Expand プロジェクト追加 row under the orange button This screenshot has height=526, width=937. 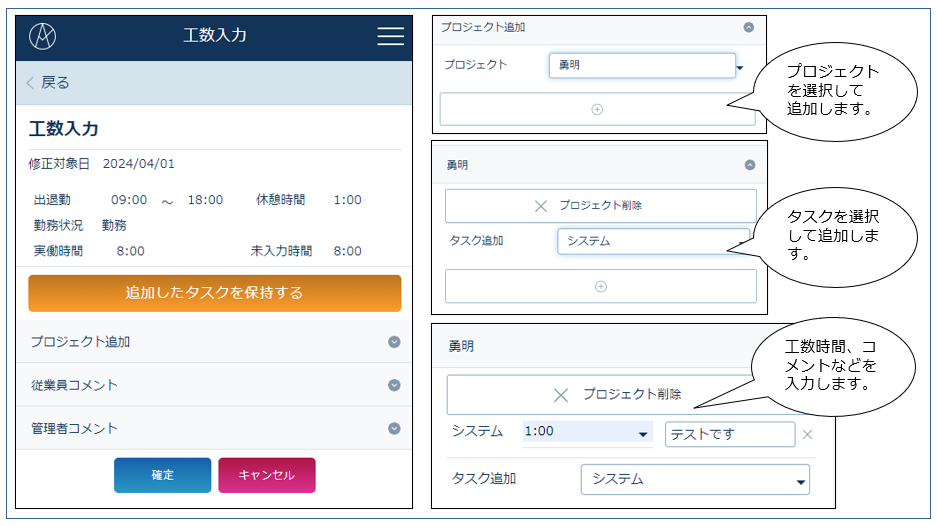[x=214, y=342]
